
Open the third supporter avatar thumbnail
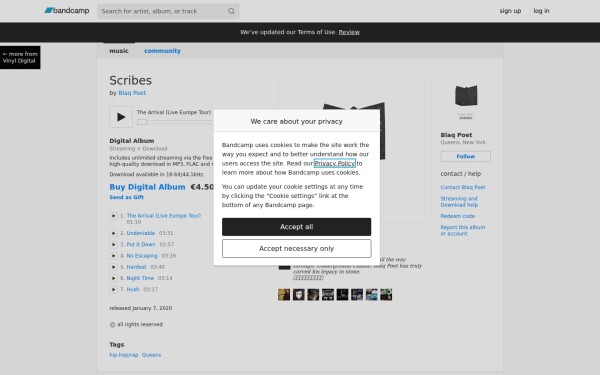[313, 295]
